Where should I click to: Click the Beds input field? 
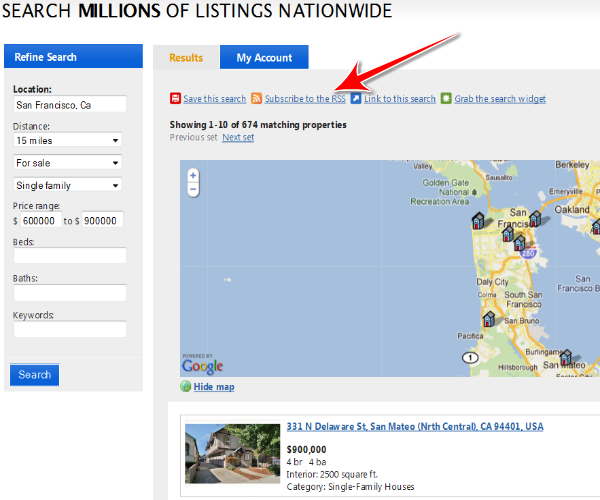click(x=70, y=256)
